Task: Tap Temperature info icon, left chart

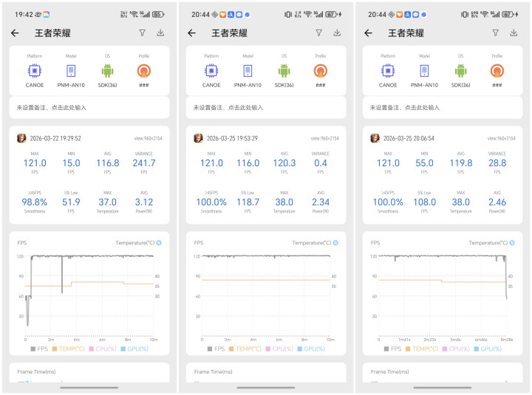Action: [159, 243]
